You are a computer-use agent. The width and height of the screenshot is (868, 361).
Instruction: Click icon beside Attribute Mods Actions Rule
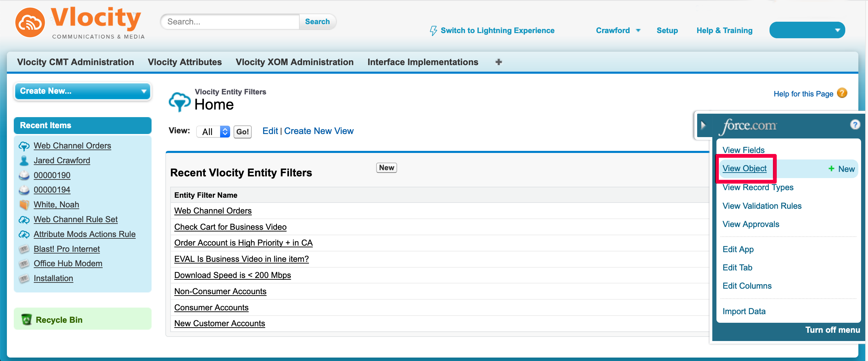(24, 234)
